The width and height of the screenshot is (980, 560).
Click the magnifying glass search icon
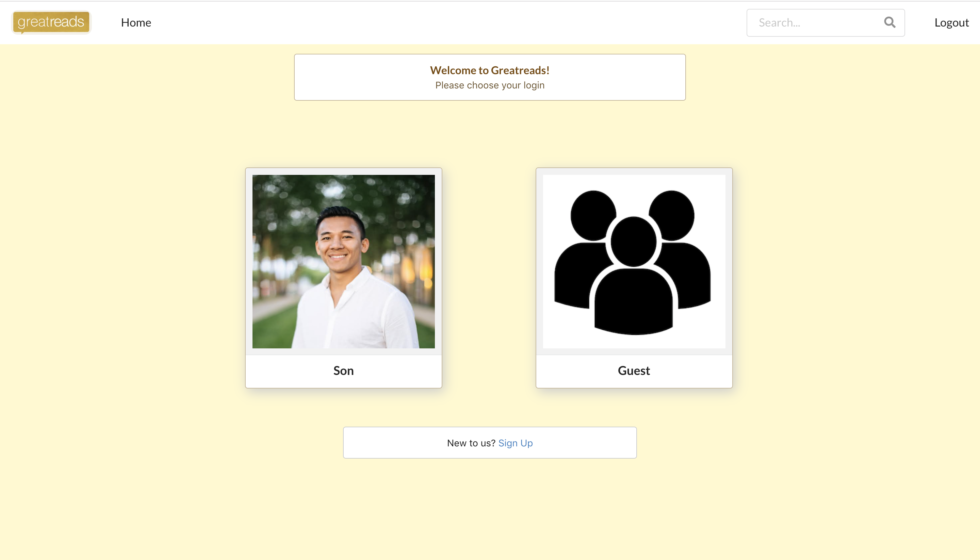[x=889, y=22]
